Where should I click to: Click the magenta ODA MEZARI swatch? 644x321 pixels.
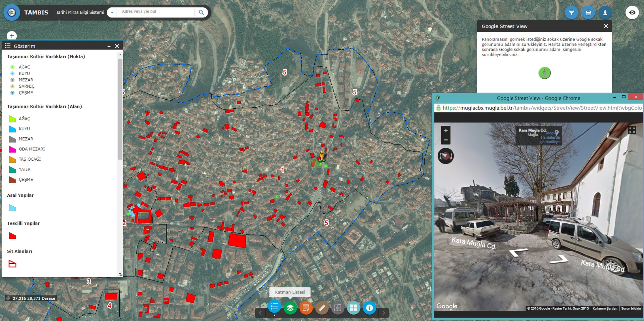pos(12,149)
